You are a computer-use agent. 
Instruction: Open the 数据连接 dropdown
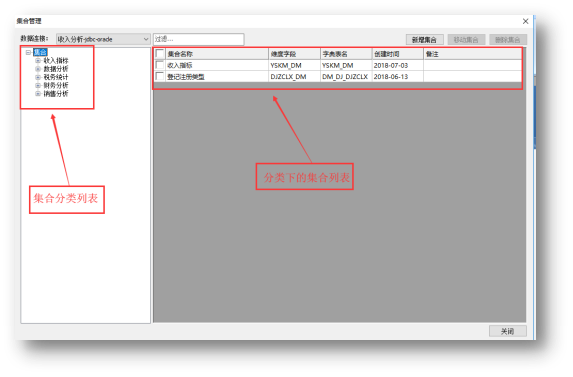103,39
